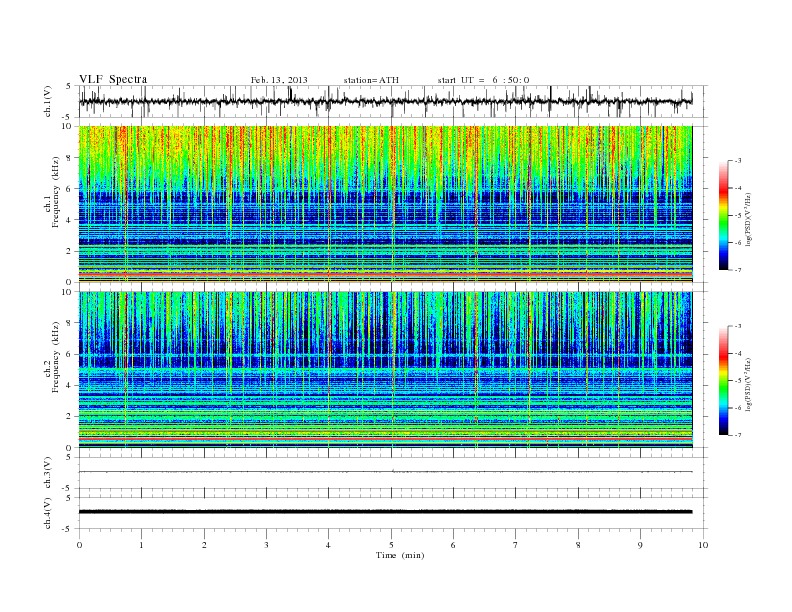Click the 'Time (min)' axis label
The width and height of the screenshot is (792, 612).
tap(400, 555)
